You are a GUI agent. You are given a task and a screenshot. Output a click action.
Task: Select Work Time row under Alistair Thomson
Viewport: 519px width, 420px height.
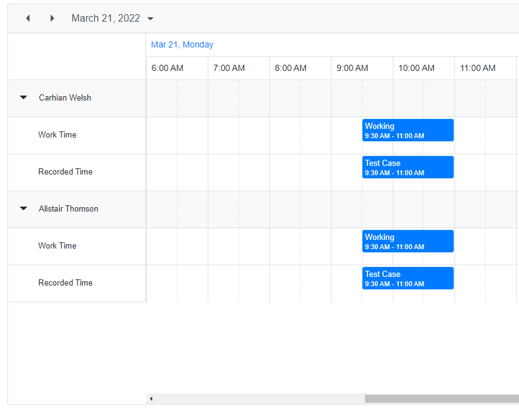pos(57,245)
